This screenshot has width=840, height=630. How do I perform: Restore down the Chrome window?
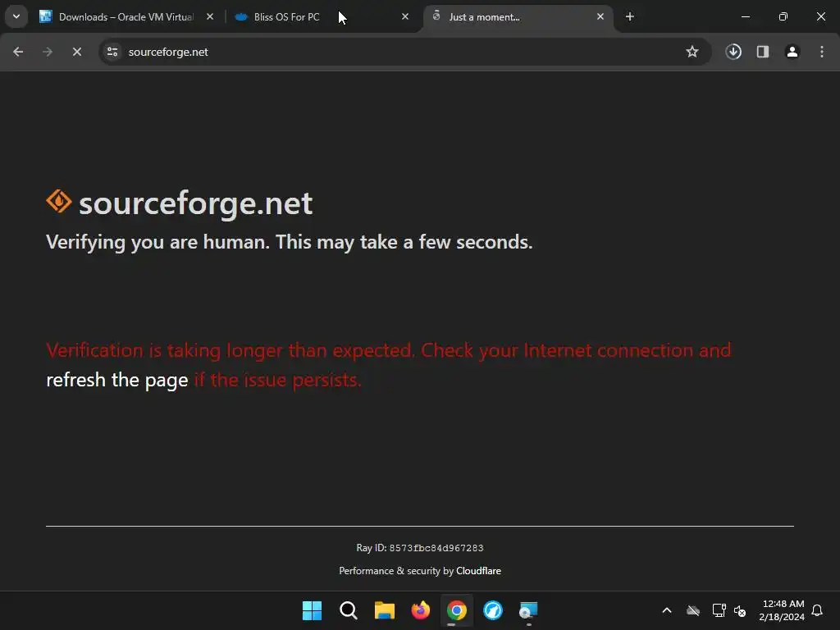(783, 16)
